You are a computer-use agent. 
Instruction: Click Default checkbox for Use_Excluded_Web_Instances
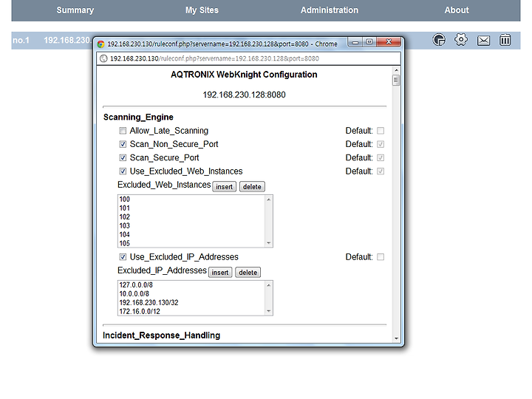(381, 171)
